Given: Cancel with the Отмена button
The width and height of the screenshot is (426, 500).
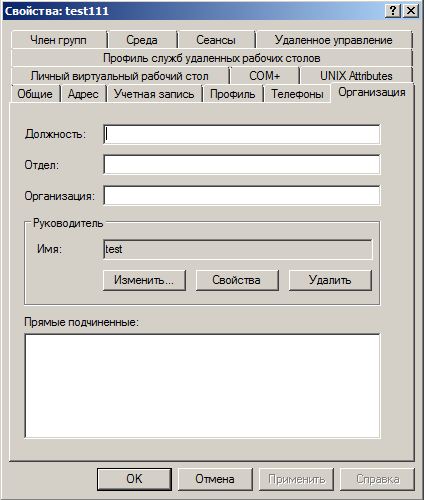Looking at the screenshot, I should [x=215, y=479].
